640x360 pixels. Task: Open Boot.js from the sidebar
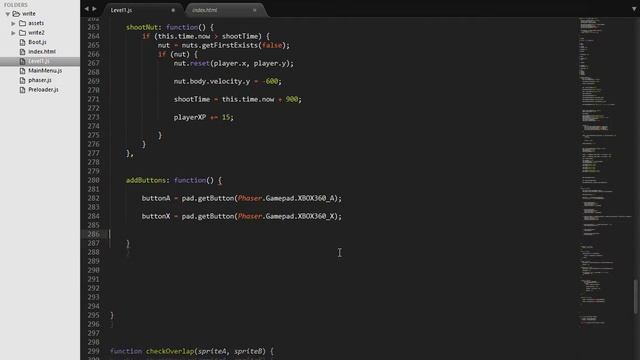point(37,42)
